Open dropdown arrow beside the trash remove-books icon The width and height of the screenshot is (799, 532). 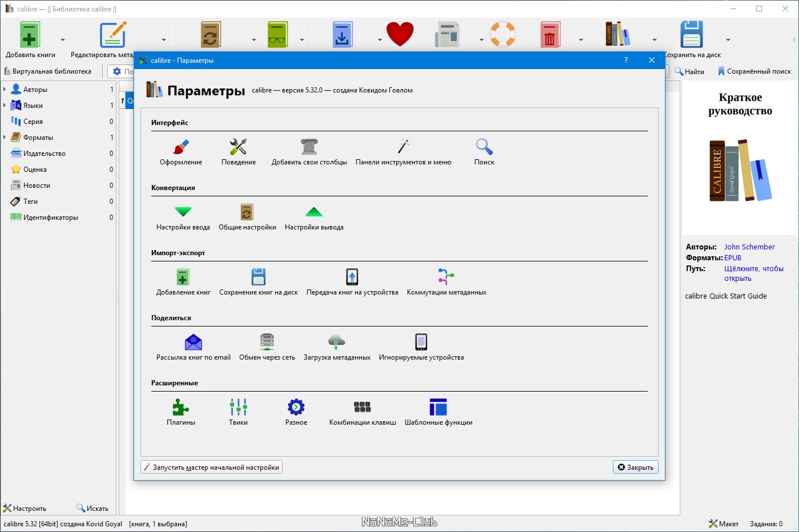coord(581,40)
